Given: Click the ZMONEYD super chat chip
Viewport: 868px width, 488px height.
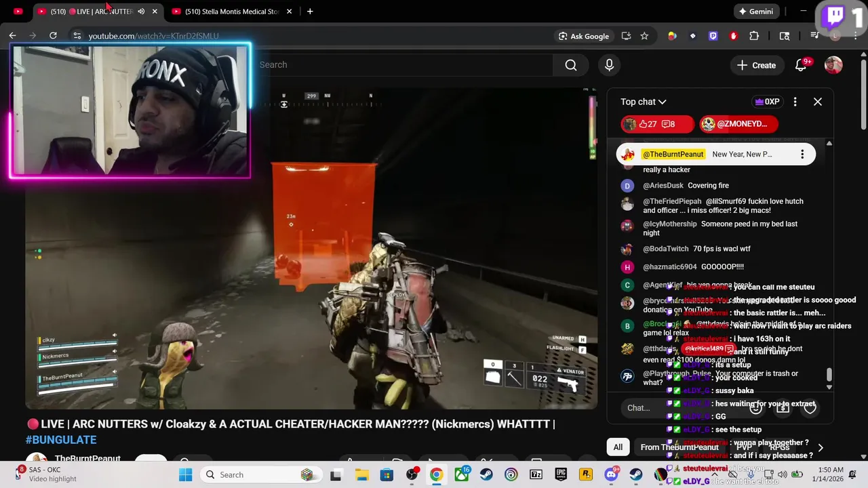Looking at the screenshot, I should tap(738, 124).
